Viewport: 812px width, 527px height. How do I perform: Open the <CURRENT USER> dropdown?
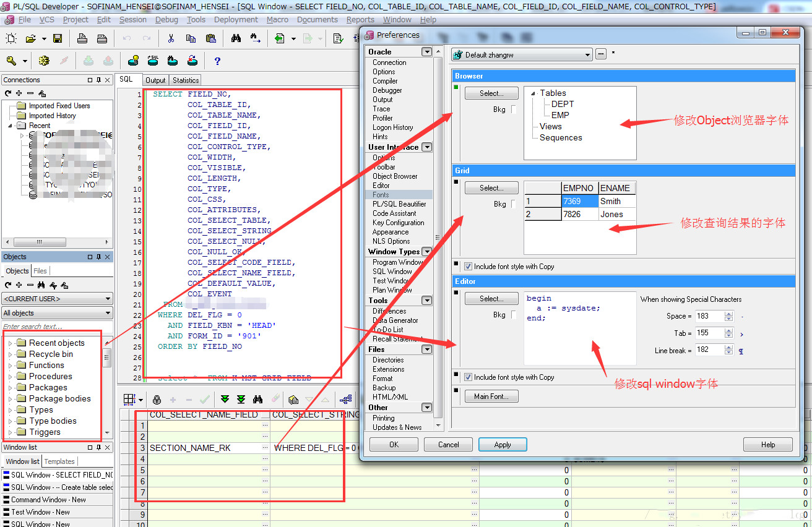click(x=57, y=299)
